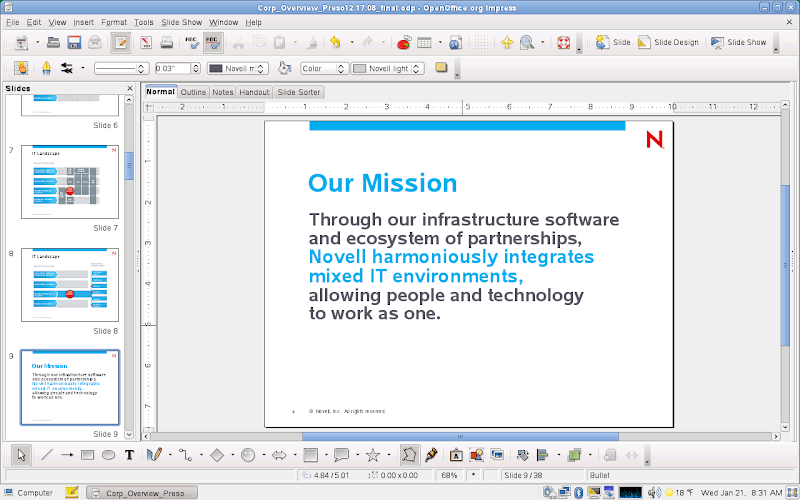Image resolution: width=800 pixels, height=500 pixels.
Task: Toggle the hand icon at line toolbar start
Action: click(21, 68)
